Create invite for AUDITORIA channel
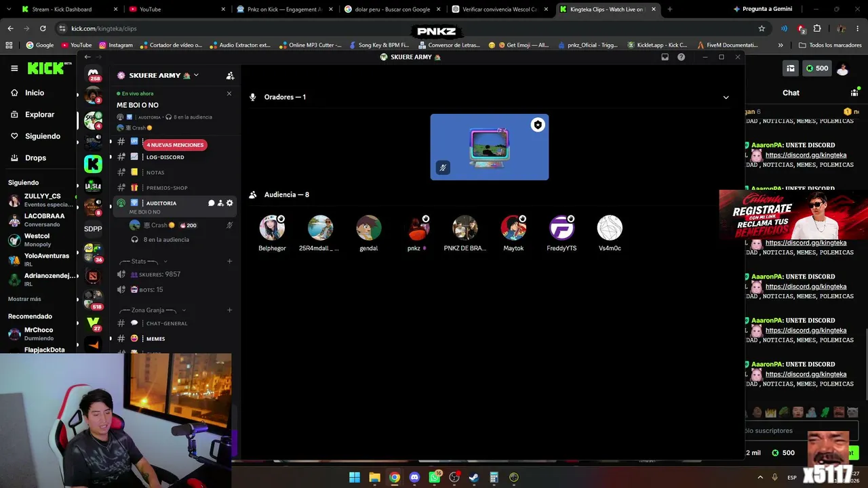This screenshot has width=868, height=488. coord(220,203)
